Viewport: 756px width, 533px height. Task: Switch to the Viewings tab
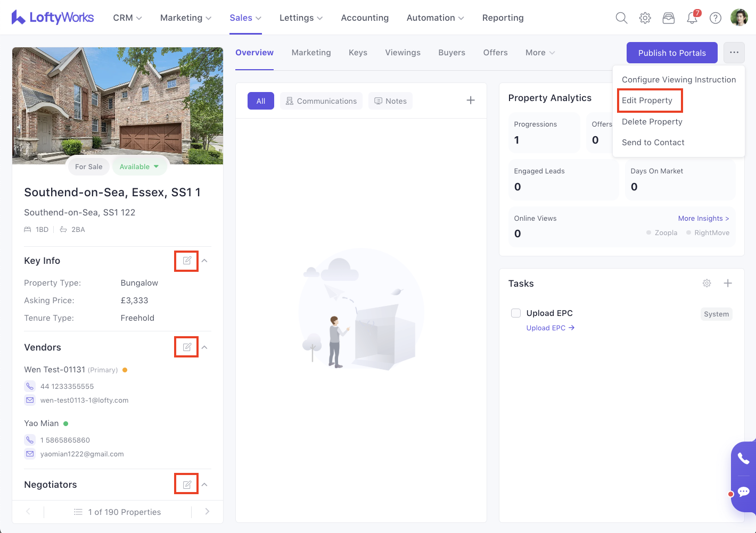tap(402, 53)
